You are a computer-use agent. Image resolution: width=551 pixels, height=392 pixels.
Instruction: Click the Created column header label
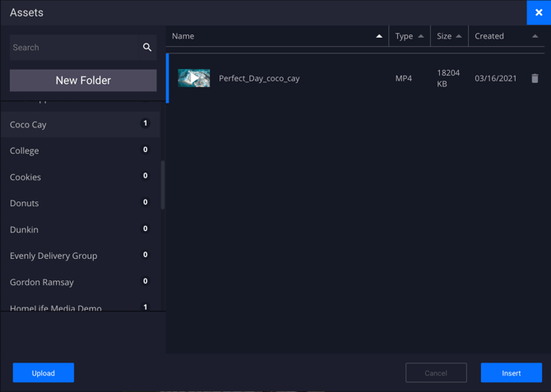(x=489, y=36)
